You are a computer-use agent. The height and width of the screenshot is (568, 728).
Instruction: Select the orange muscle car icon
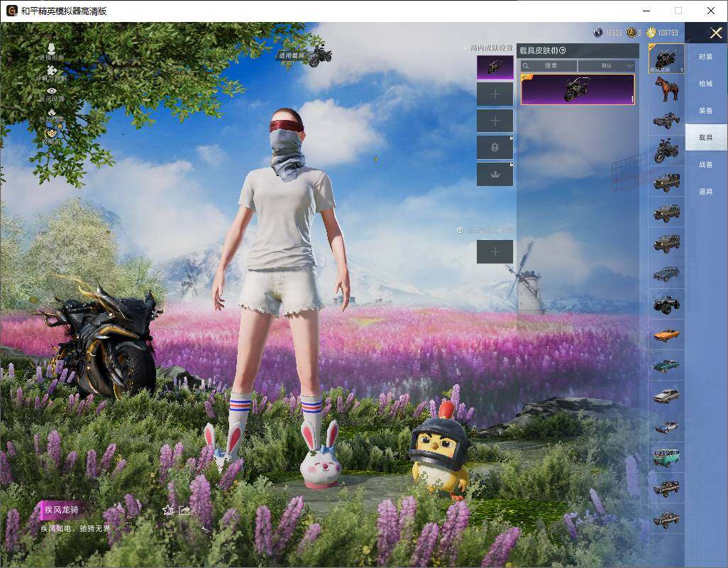tap(666, 334)
